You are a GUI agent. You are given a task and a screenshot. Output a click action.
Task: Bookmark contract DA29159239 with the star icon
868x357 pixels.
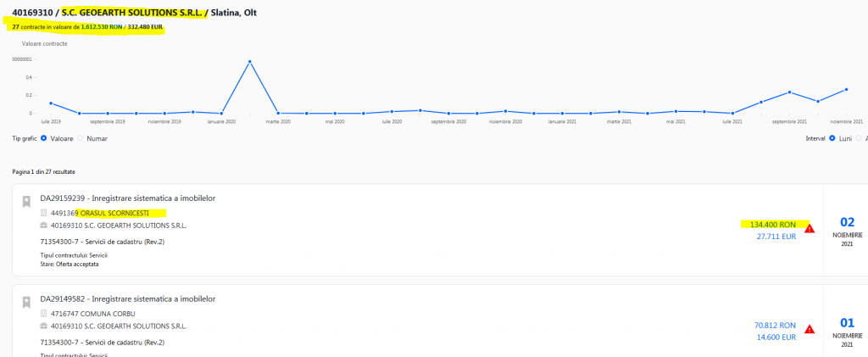point(26,202)
